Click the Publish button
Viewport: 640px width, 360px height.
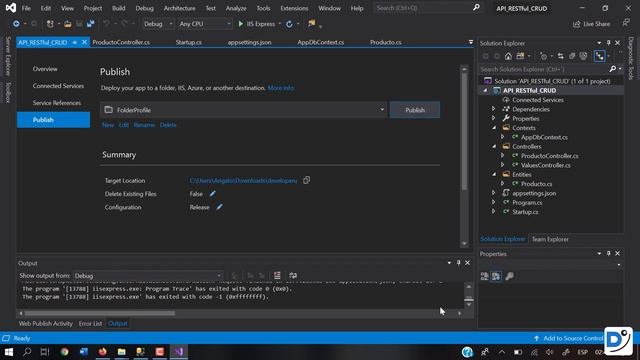[x=415, y=110]
